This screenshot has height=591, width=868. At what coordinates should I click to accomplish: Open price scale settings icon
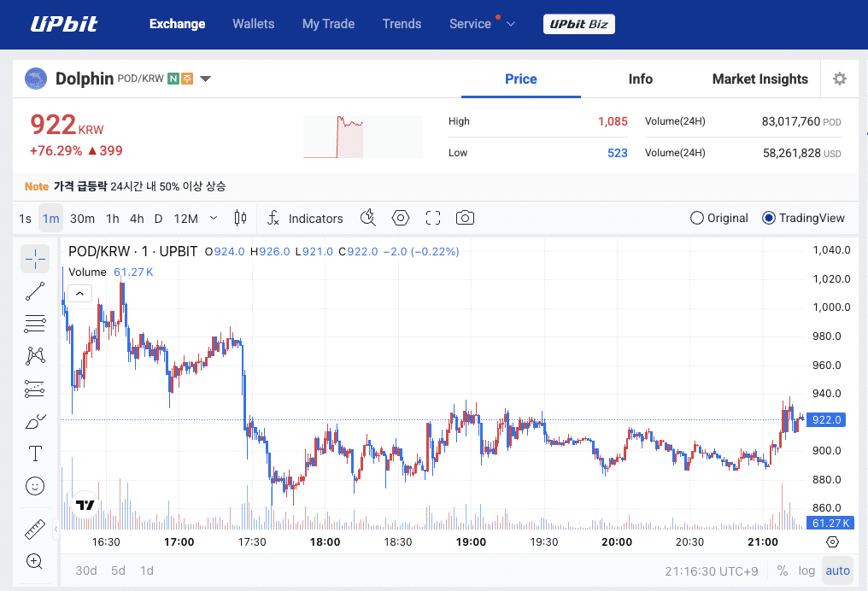tap(833, 541)
